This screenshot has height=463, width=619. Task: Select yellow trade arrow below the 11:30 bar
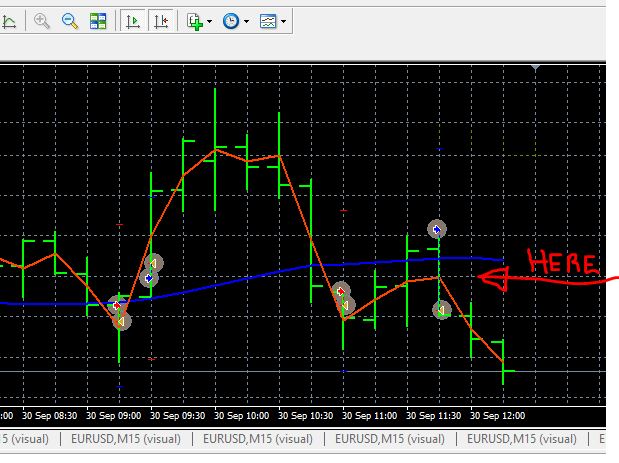[442, 310]
